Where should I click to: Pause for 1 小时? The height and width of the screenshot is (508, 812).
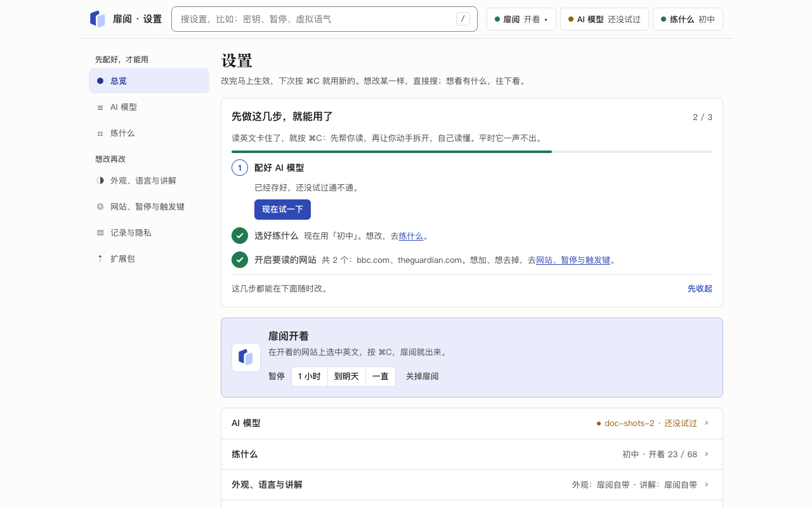point(310,377)
